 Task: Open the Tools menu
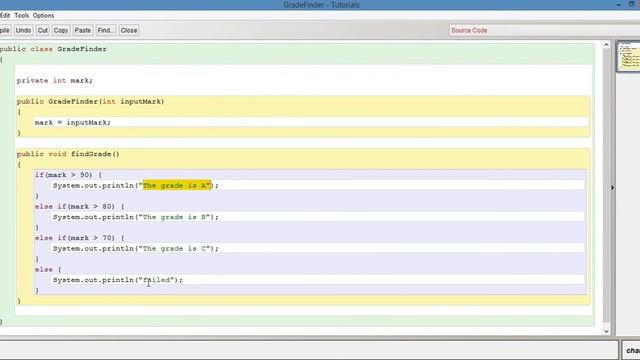pyautogui.click(x=22, y=16)
